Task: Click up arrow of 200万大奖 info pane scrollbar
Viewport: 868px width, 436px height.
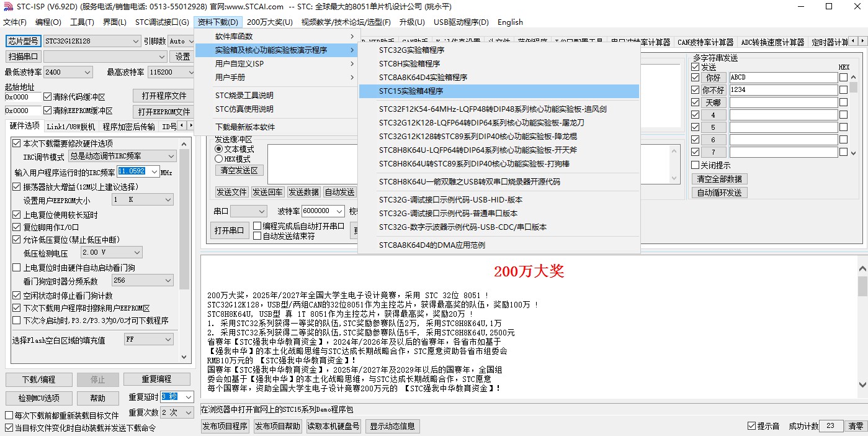Action: 862,269
